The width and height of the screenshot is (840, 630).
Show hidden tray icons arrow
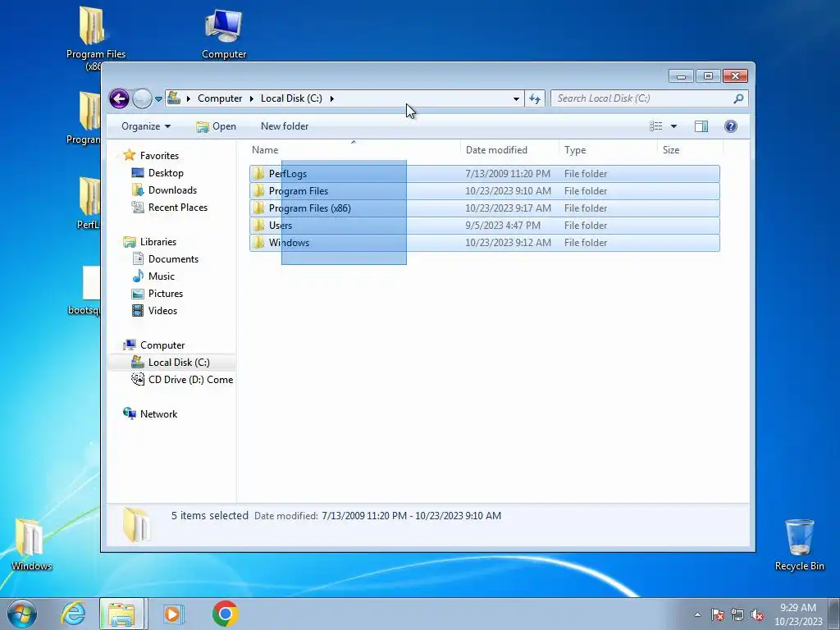tap(697, 614)
